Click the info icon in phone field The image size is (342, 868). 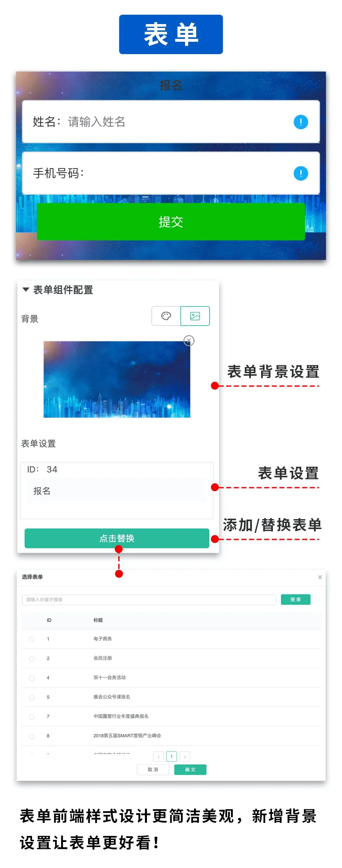click(x=301, y=173)
